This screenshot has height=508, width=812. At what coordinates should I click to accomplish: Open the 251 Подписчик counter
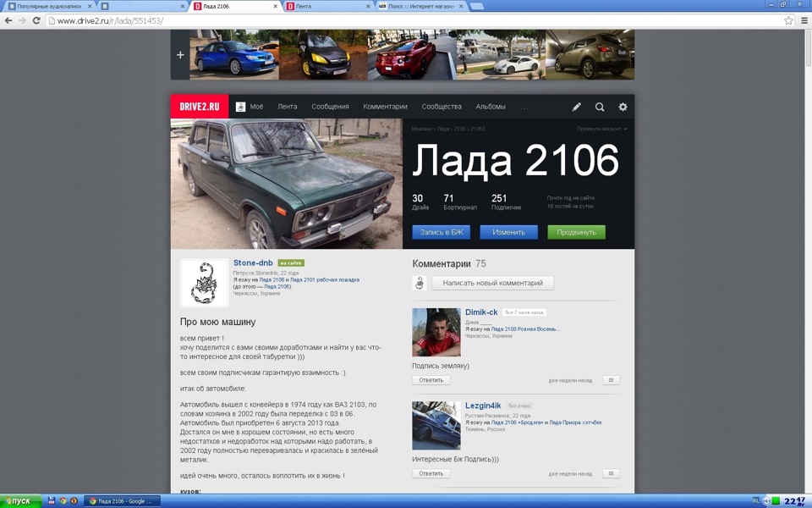pos(506,202)
